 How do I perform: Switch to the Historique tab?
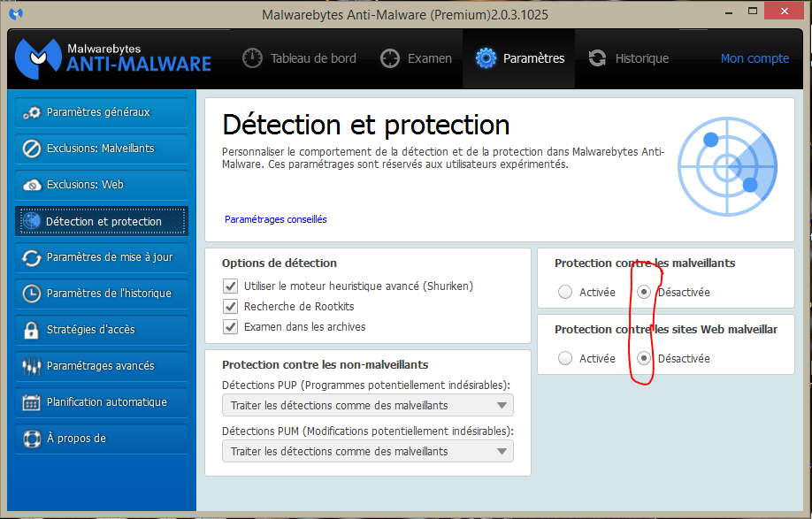tap(629, 58)
